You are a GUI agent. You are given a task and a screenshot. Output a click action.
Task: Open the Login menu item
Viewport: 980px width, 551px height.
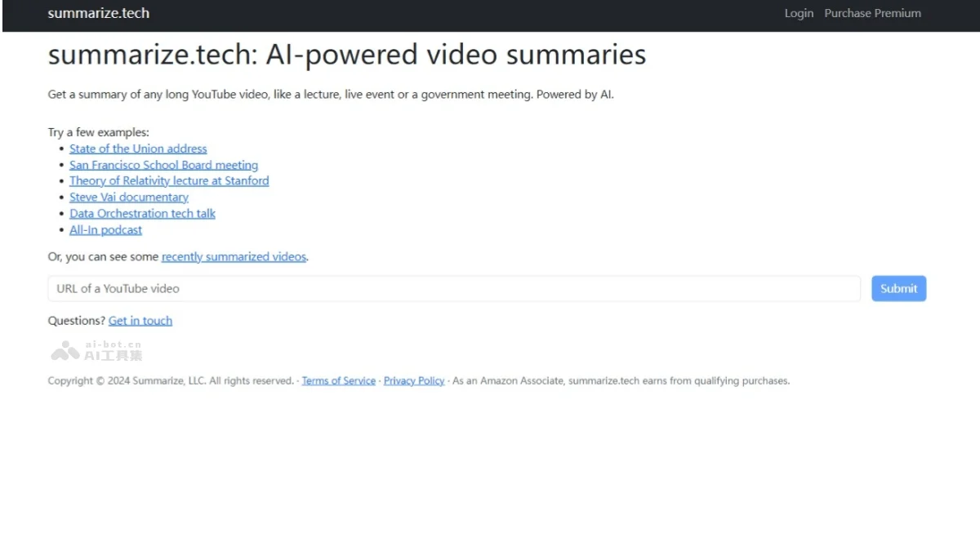tap(798, 13)
